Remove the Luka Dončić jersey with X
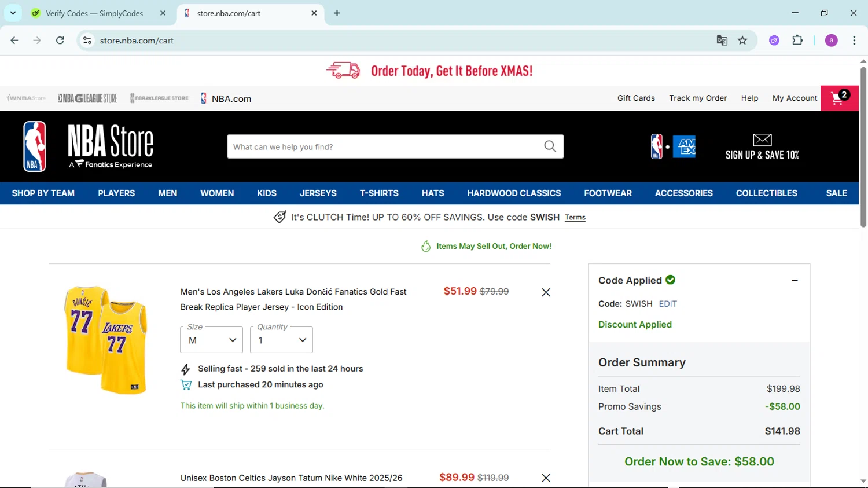Viewport: 868px width, 488px height. click(x=546, y=292)
